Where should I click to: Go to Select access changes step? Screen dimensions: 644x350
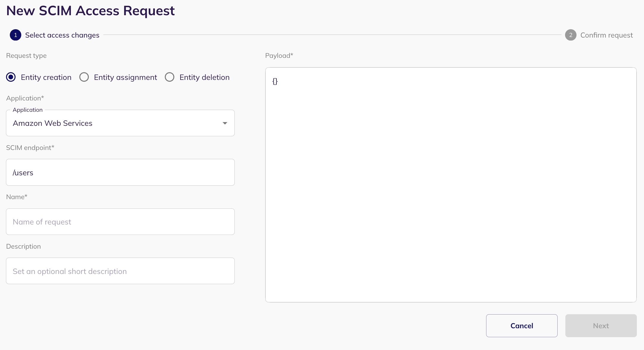click(x=62, y=35)
